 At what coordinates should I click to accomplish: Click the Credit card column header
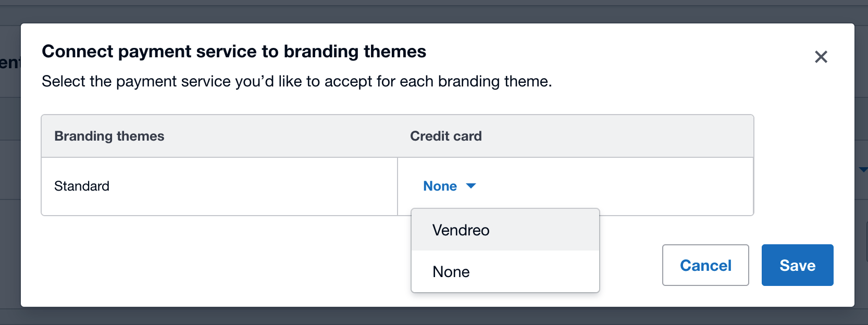tap(445, 136)
